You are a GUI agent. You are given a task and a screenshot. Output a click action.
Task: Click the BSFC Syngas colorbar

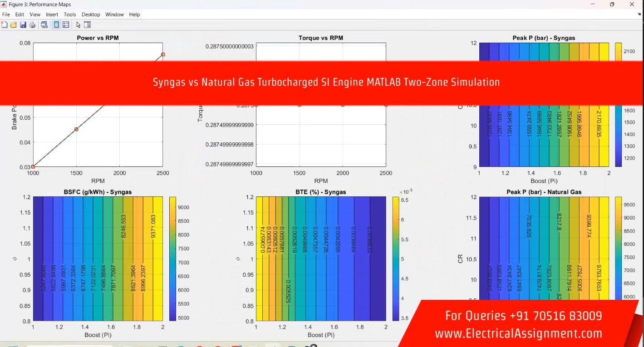tap(173, 259)
